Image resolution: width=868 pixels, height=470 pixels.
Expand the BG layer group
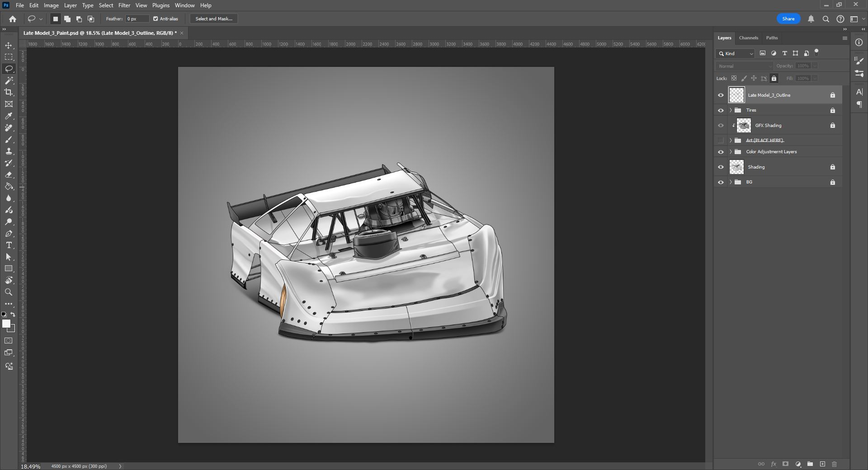click(730, 182)
